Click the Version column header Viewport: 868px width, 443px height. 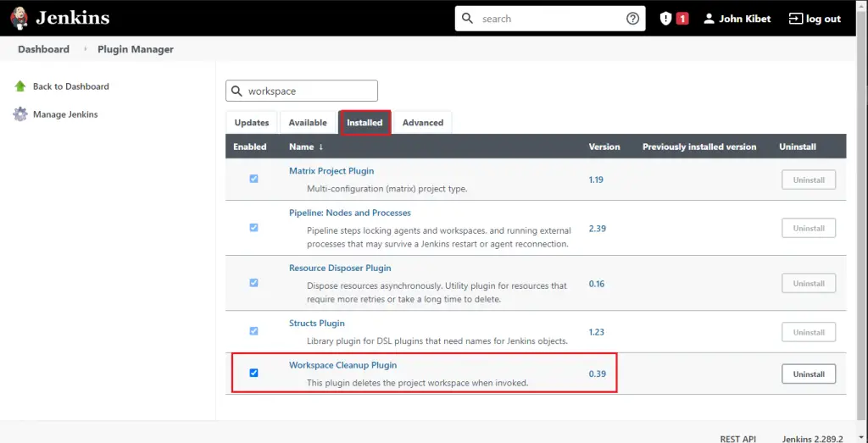[604, 147]
